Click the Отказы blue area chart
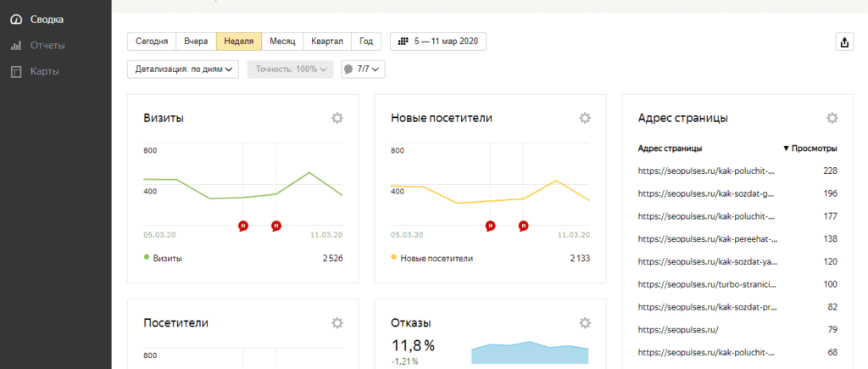This screenshot has width=868, height=369. [x=530, y=353]
